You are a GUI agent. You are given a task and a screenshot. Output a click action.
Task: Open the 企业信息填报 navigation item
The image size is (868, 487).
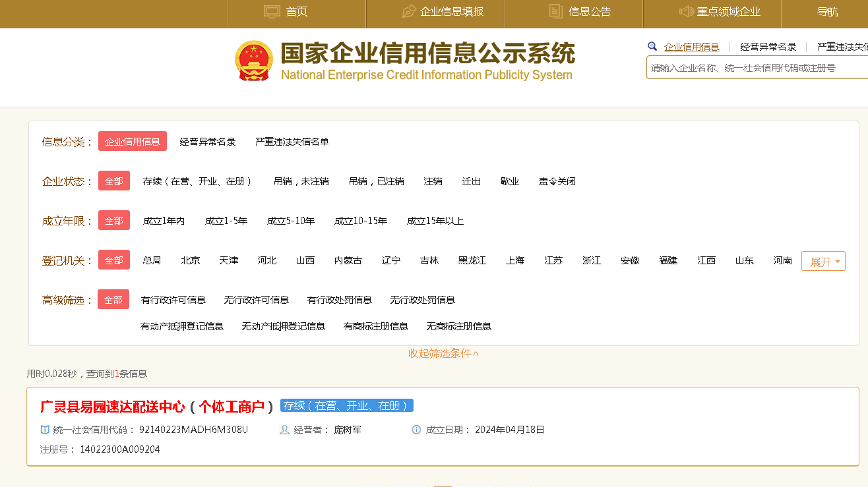pyautogui.click(x=452, y=12)
